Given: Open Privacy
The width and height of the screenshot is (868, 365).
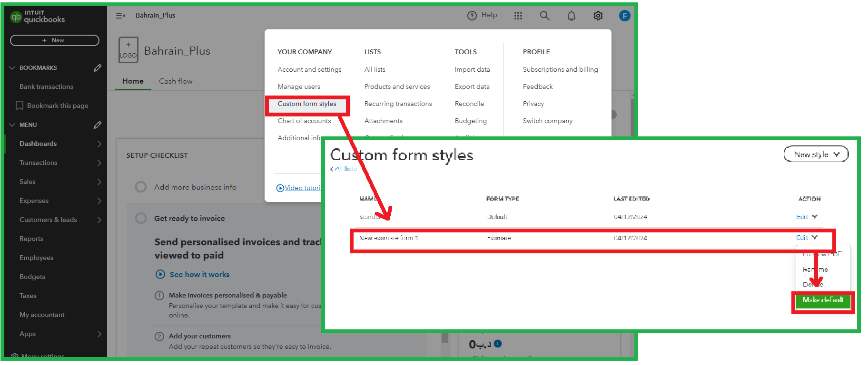Looking at the screenshot, I should tap(533, 104).
